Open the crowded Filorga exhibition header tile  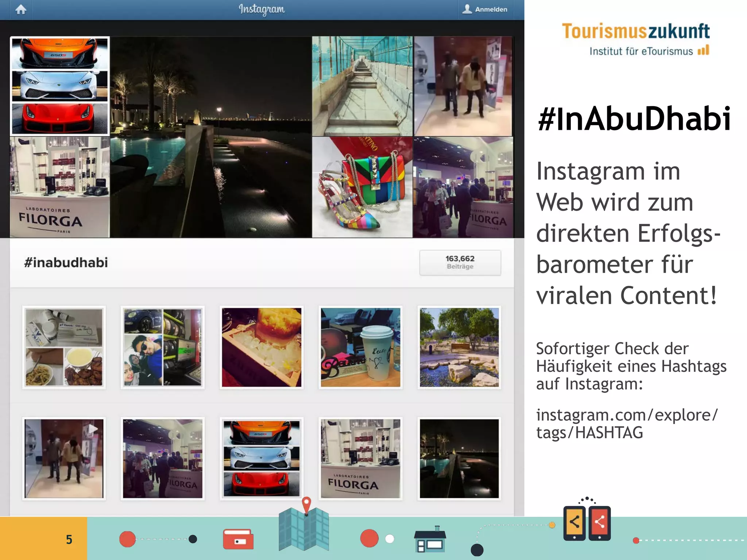463,187
